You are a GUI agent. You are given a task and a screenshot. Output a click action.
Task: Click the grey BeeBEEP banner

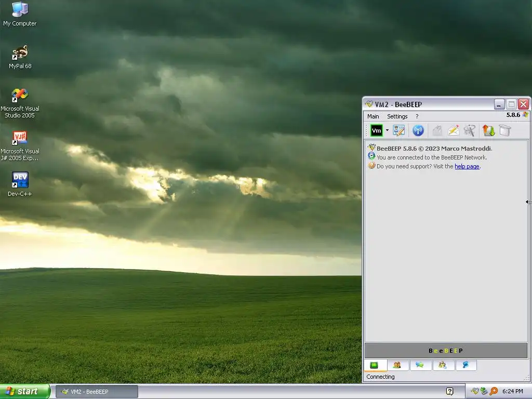(446, 351)
